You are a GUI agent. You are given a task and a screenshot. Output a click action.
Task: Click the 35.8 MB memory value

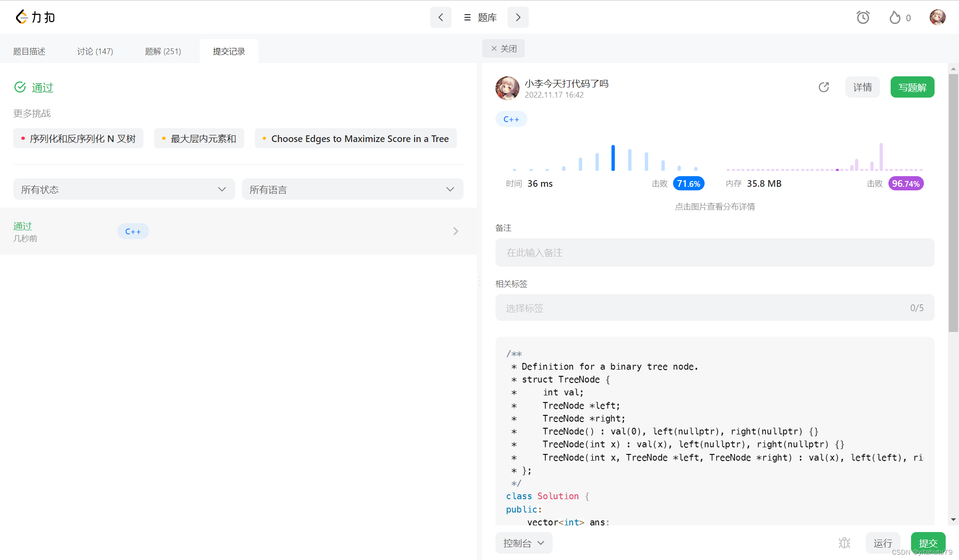[x=764, y=183]
